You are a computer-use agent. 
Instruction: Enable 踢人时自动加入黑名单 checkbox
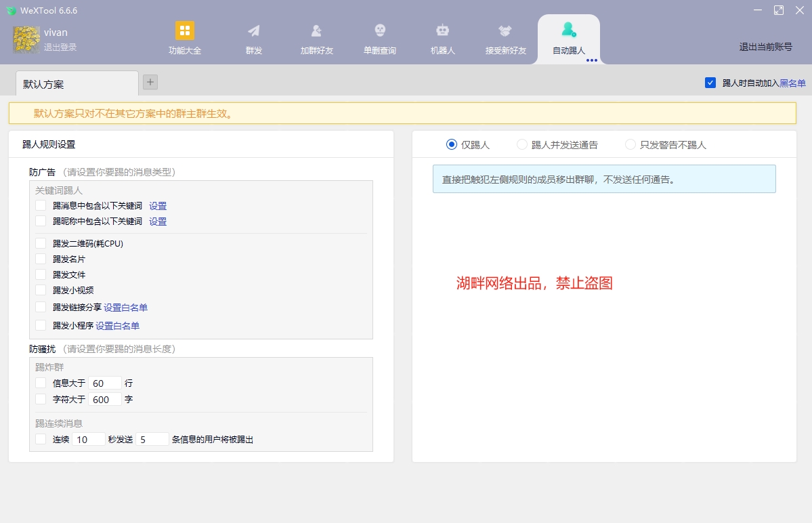tap(710, 83)
